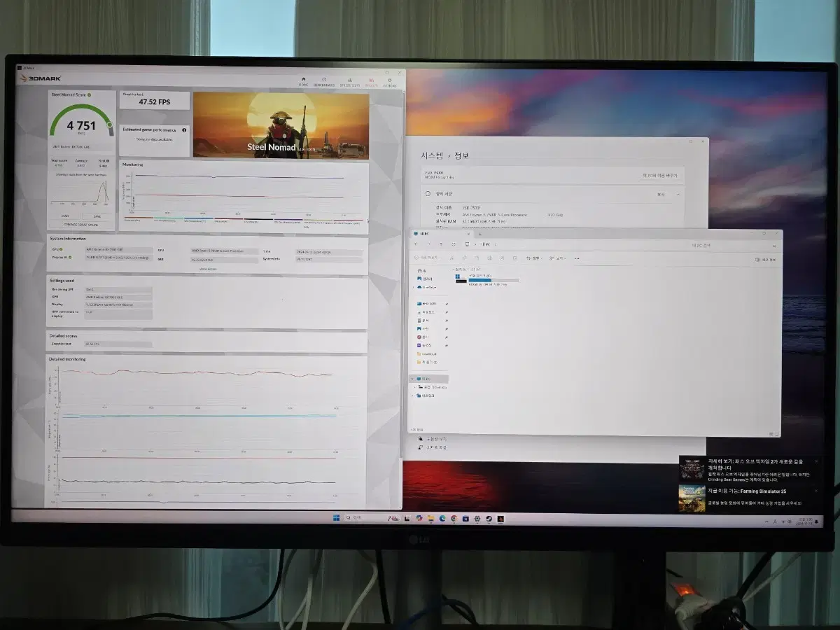Image resolution: width=840 pixels, height=630 pixels.
Task: Click the Rename icon in Explorer toolbar
Action: coord(490,258)
